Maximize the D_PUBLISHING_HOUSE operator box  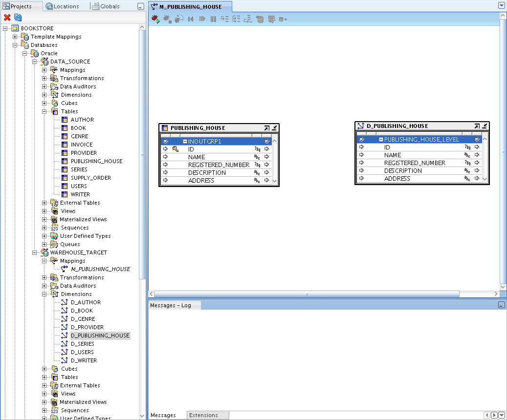pos(477,126)
